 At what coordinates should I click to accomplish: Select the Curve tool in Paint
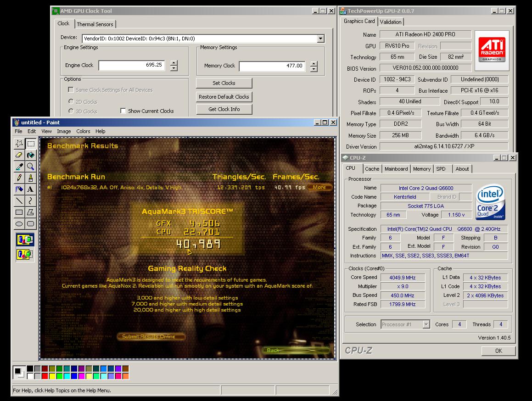(31, 200)
